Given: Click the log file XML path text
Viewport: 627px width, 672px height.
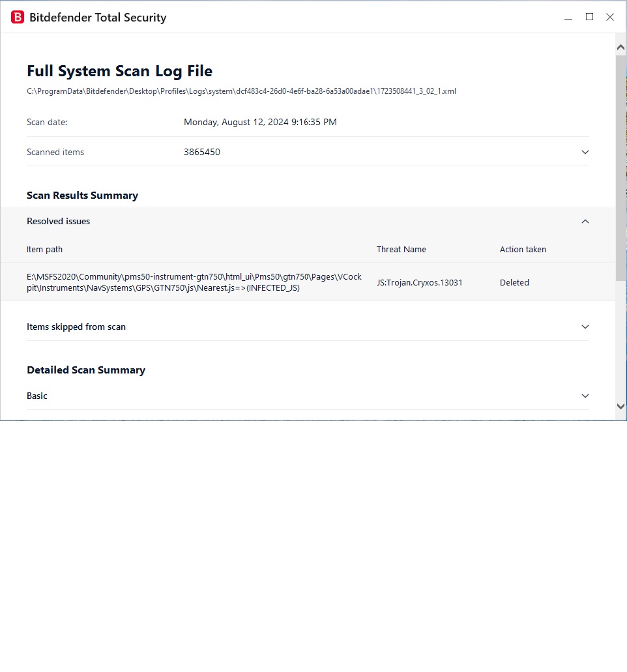Looking at the screenshot, I should pos(241,91).
